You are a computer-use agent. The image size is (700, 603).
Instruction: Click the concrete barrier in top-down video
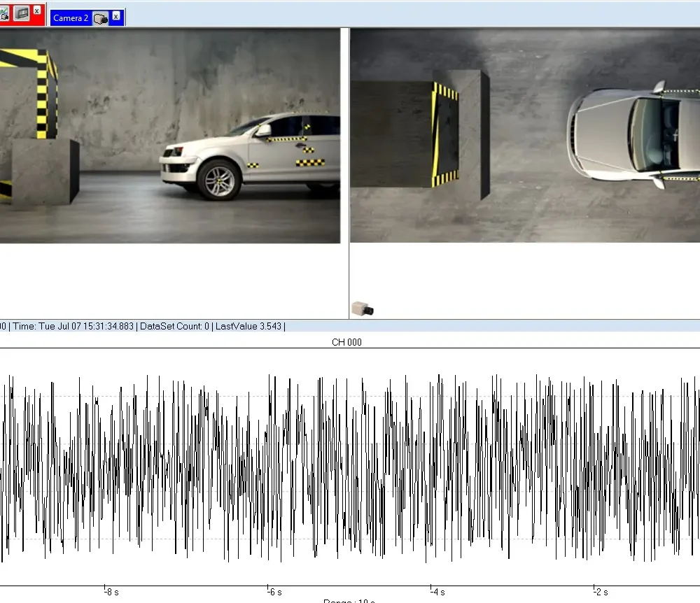coord(420,133)
